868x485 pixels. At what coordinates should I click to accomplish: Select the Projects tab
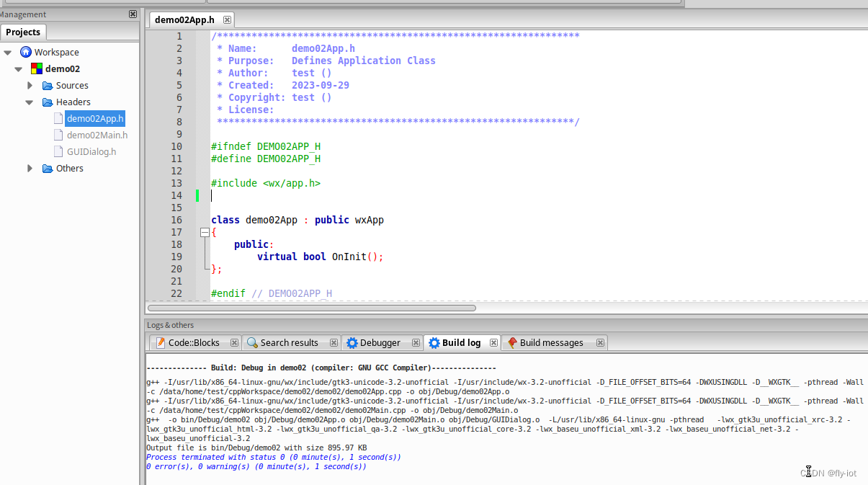pyautogui.click(x=24, y=32)
